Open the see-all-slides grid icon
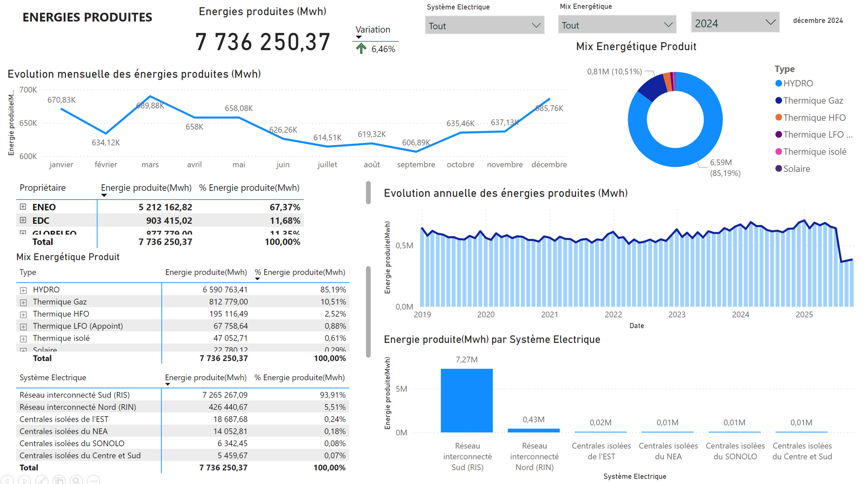 click(59, 480)
